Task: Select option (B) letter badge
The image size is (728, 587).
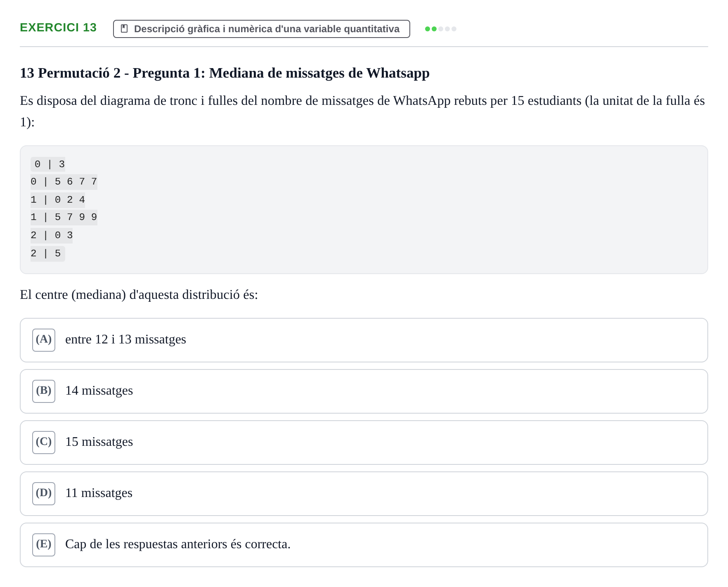Action: point(44,391)
